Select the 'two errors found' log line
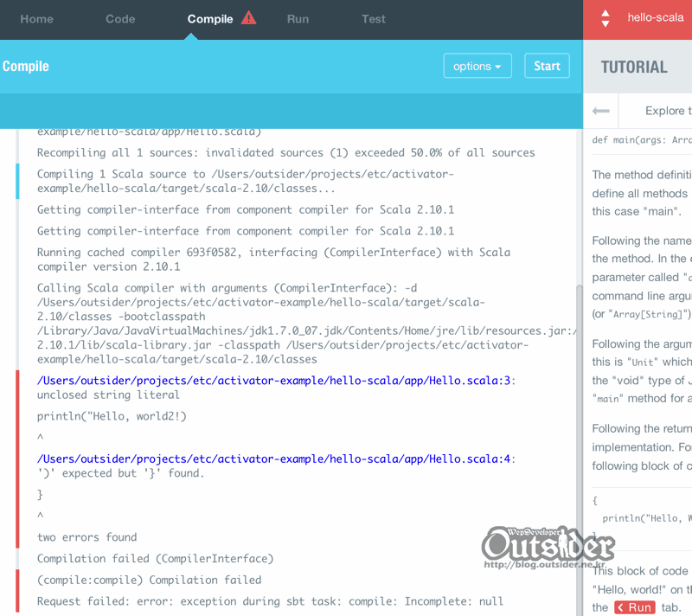This screenshot has width=692, height=616. (87, 537)
